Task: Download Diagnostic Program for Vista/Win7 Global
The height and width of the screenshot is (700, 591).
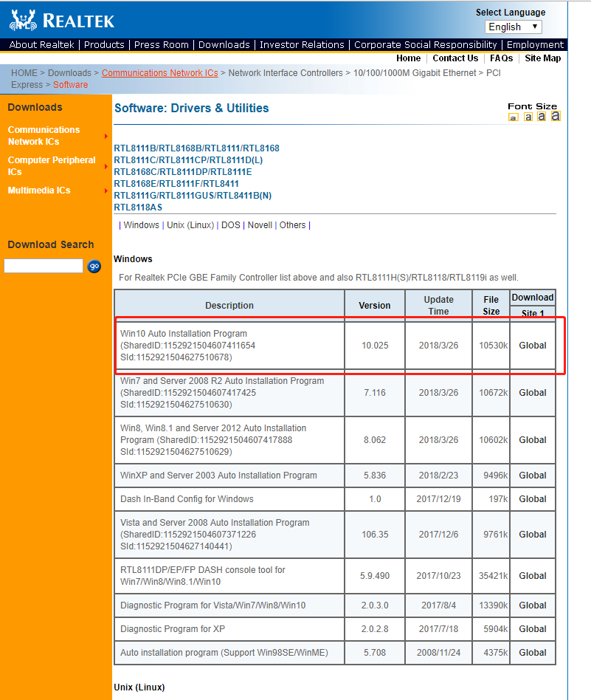Action: point(532,605)
